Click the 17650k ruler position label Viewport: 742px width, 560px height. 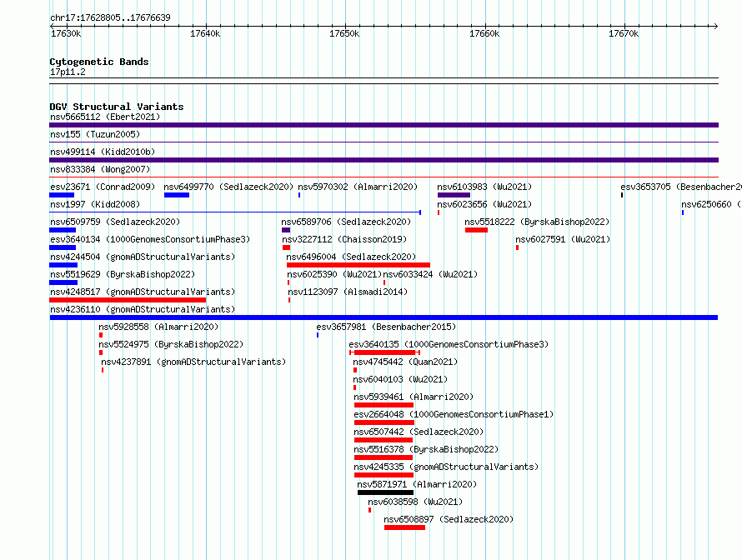344,33
